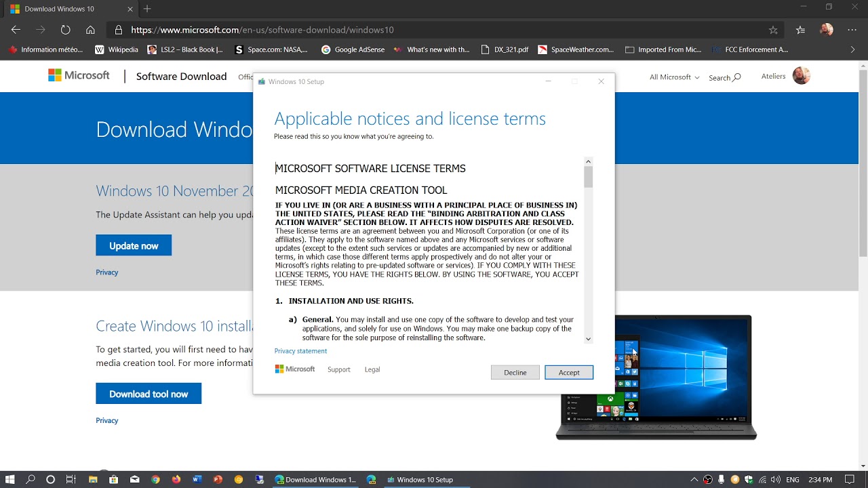Open the Privacy statement link
Image resolution: width=868 pixels, height=488 pixels.
click(x=300, y=351)
